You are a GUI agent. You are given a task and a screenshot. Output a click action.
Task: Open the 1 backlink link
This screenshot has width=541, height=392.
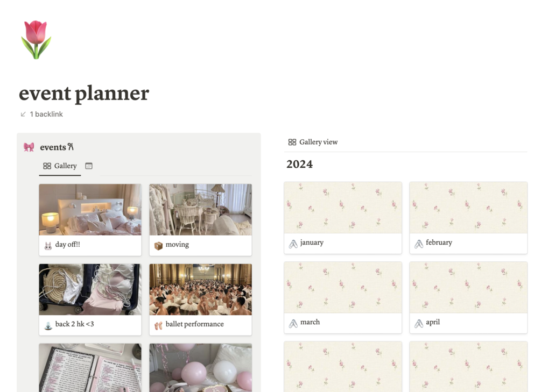coord(46,114)
